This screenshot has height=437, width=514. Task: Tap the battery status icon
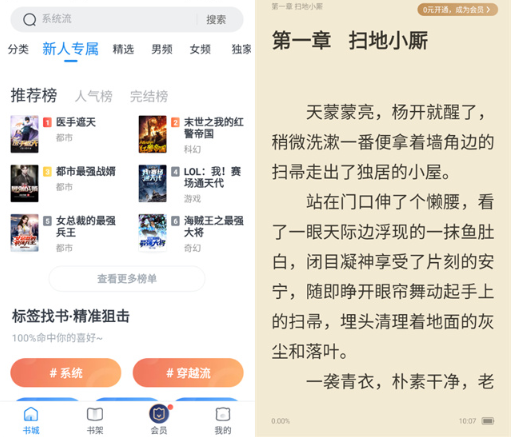[x=488, y=421]
